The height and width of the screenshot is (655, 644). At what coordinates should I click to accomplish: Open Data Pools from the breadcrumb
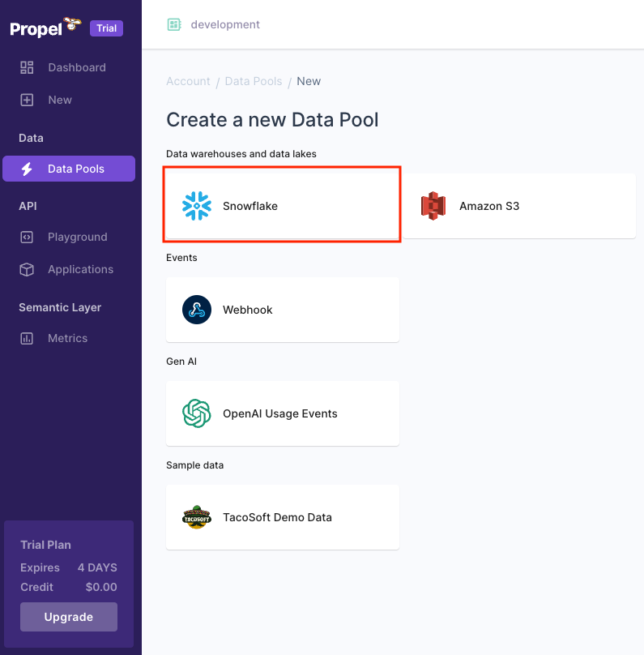(252, 81)
